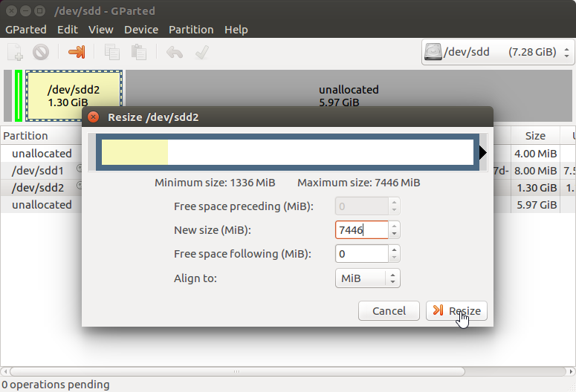Click the 'Minimum size: 1336 MiB' label

coord(215,183)
